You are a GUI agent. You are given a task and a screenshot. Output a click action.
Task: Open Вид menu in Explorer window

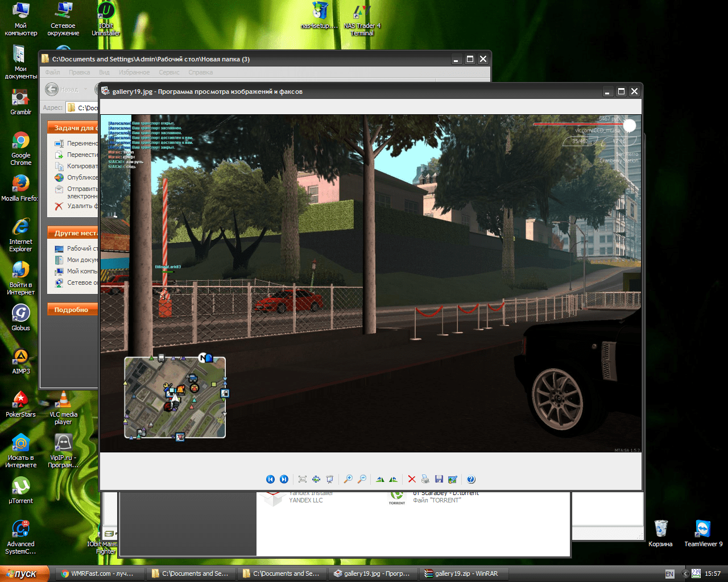(x=104, y=72)
